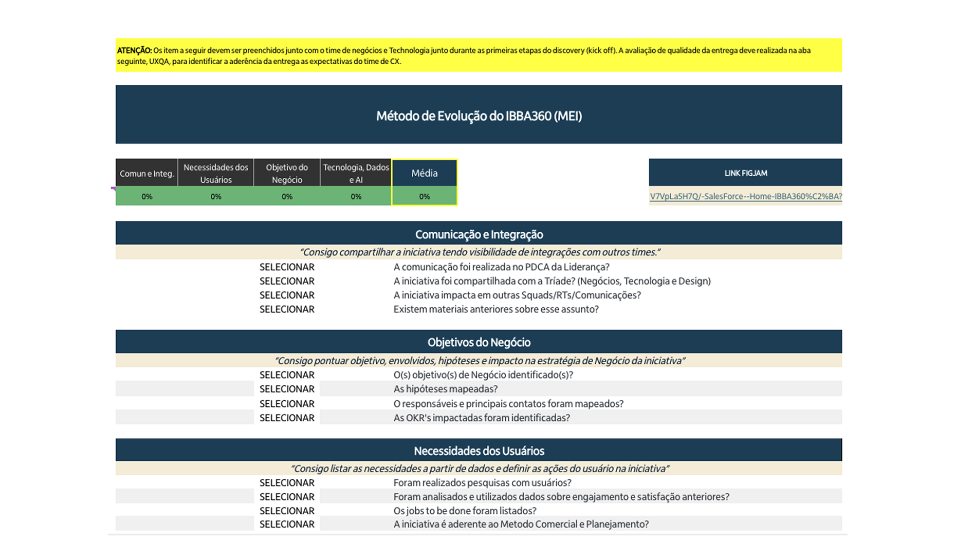Viewport: 955px width, 560px height.
Task: Click the Necessidades dos Usuários section header
Action: pos(479,450)
